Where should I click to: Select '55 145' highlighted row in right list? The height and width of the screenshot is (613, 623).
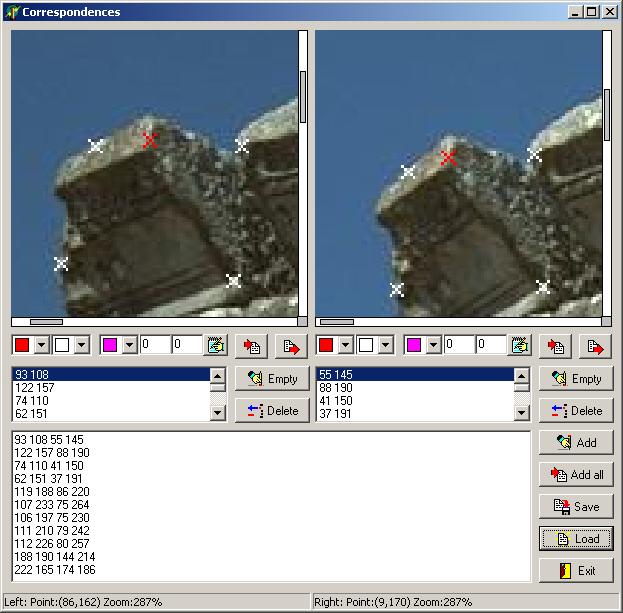(x=415, y=375)
